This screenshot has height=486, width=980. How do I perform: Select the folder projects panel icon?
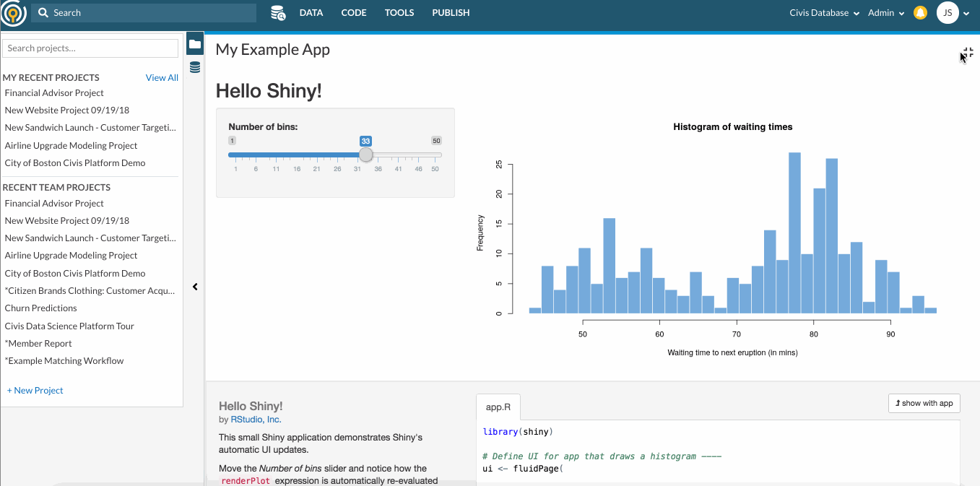[x=194, y=44]
